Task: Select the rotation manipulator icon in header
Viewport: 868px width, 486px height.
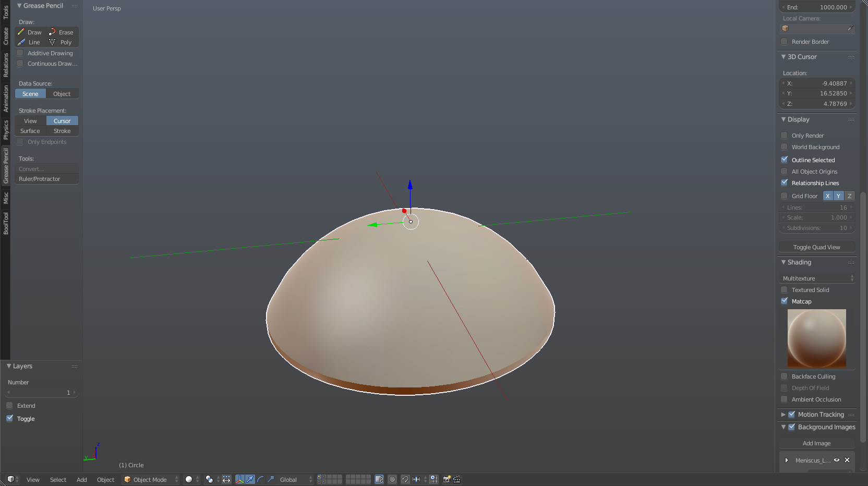Action: [260, 479]
